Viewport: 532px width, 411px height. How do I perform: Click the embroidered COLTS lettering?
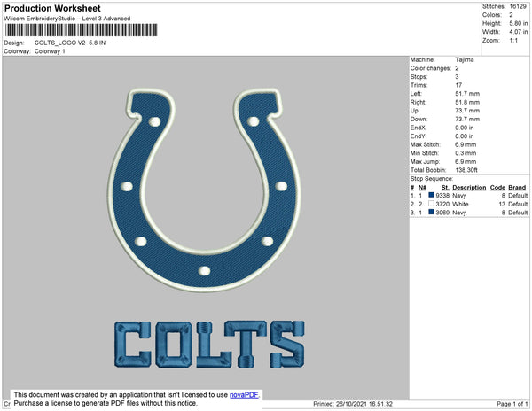coord(209,345)
